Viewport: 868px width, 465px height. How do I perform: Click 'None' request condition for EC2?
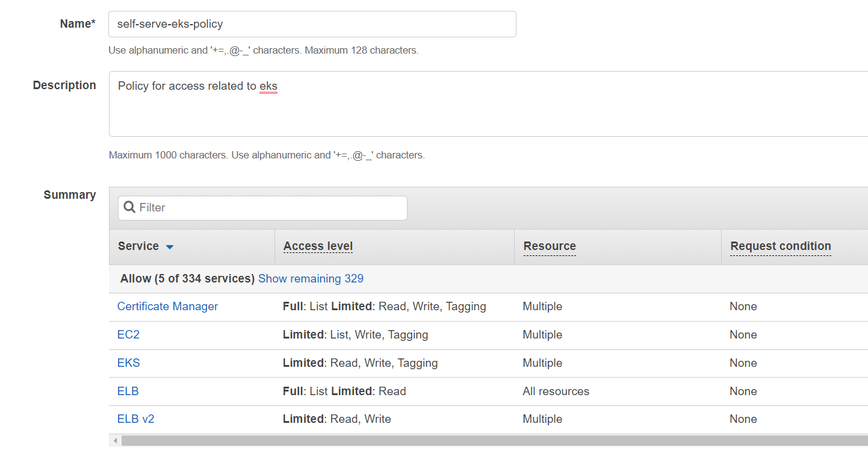[x=743, y=335]
